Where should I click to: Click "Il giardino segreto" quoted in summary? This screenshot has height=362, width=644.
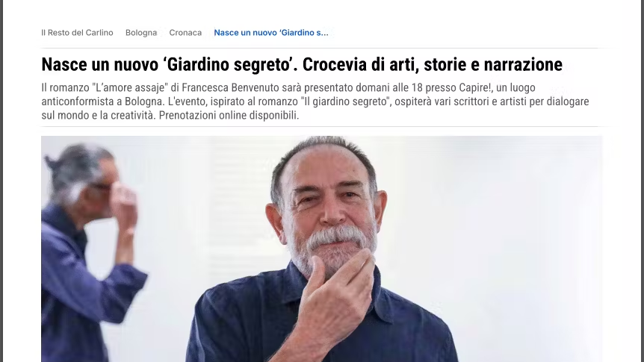pos(346,102)
